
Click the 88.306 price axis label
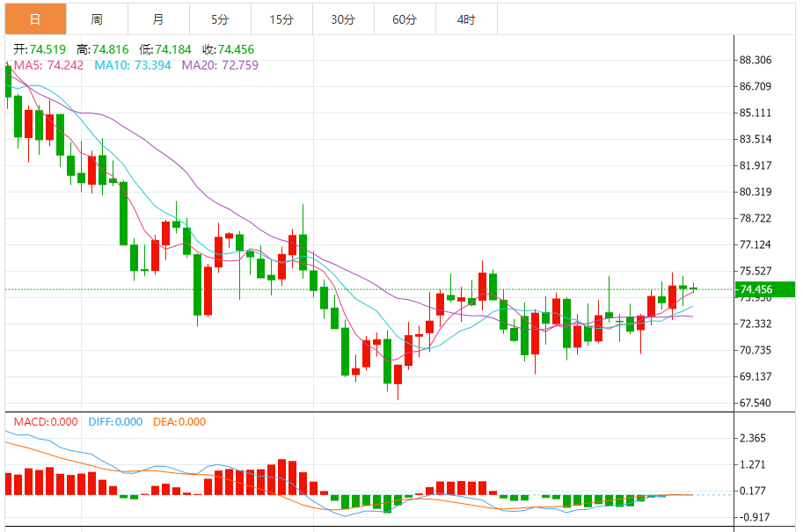coord(756,60)
